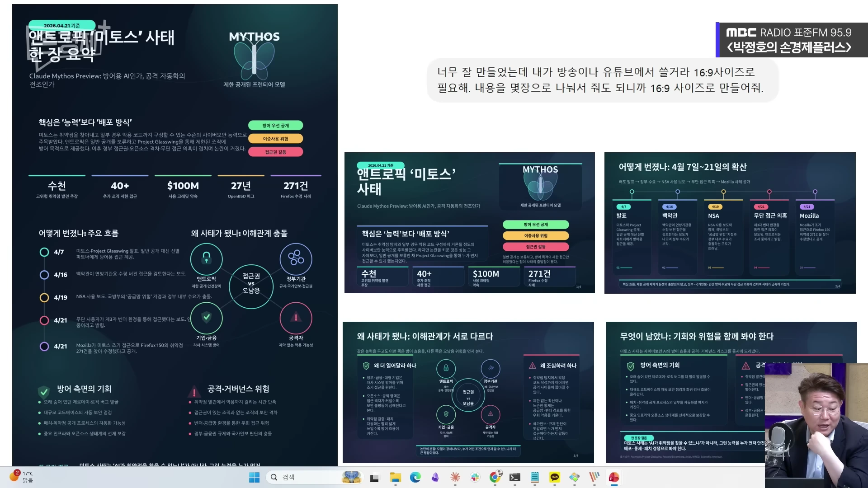
Task: Open Slack from the taskbar
Action: coord(475,477)
